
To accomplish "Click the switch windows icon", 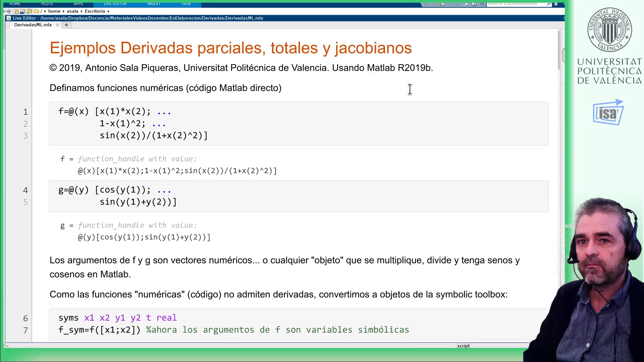I will [x=466, y=4].
